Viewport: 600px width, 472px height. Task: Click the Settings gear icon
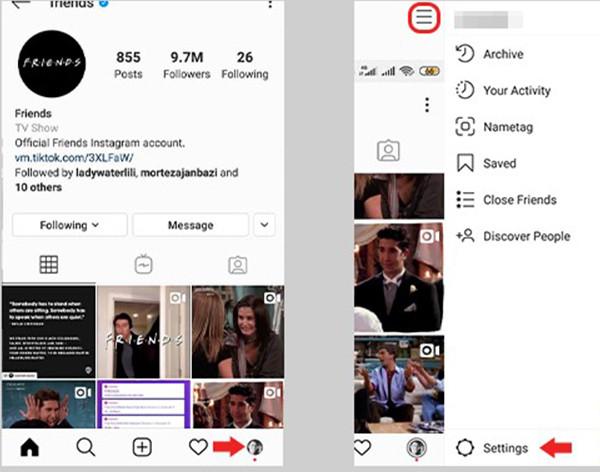click(465, 448)
